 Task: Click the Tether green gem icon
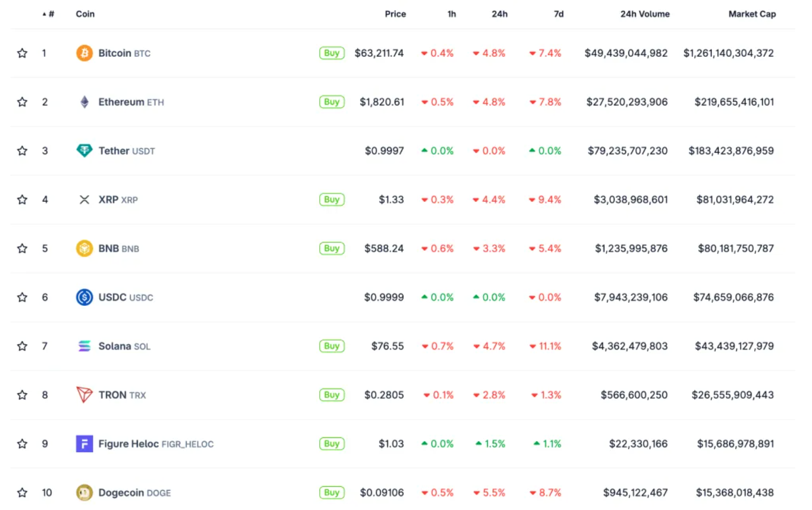(84, 151)
